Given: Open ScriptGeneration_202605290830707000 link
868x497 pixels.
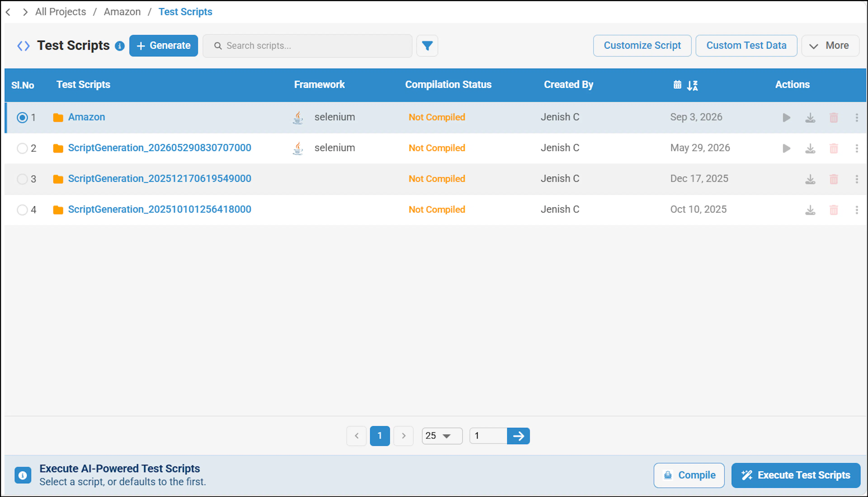Looking at the screenshot, I should (159, 148).
